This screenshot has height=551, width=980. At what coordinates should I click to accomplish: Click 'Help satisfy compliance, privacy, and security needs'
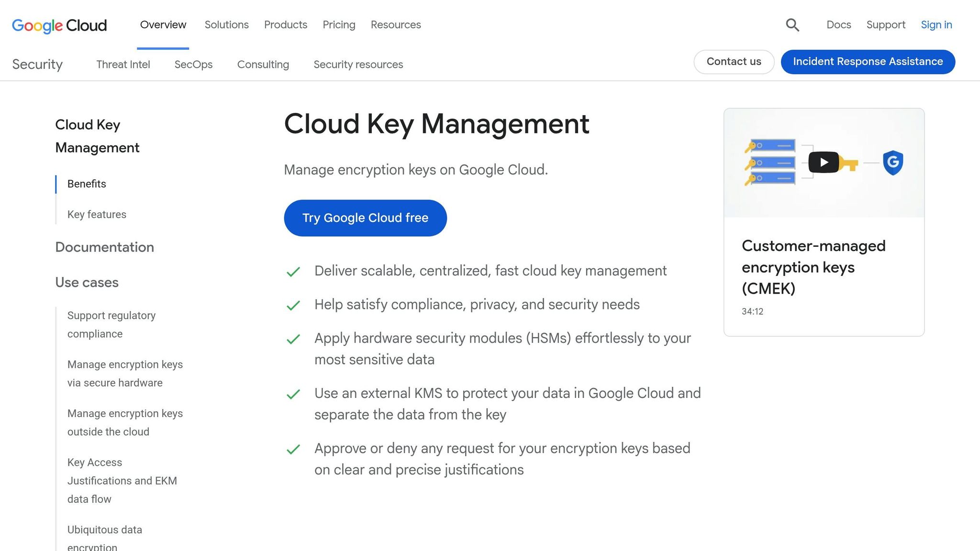click(x=477, y=305)
